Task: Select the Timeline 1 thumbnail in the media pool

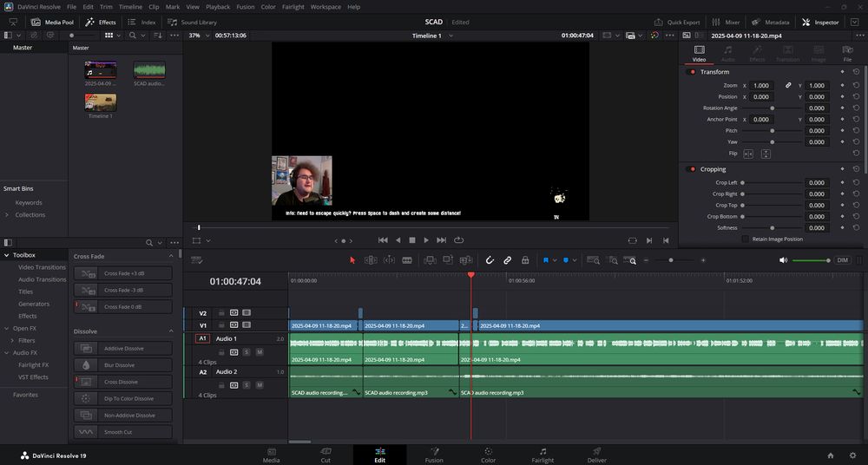Action: pos(100,103)
